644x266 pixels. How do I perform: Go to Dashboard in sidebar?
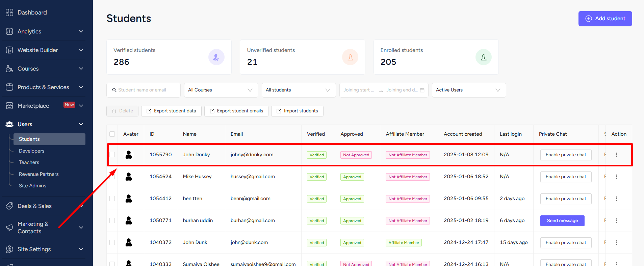(x=32, y=12)
